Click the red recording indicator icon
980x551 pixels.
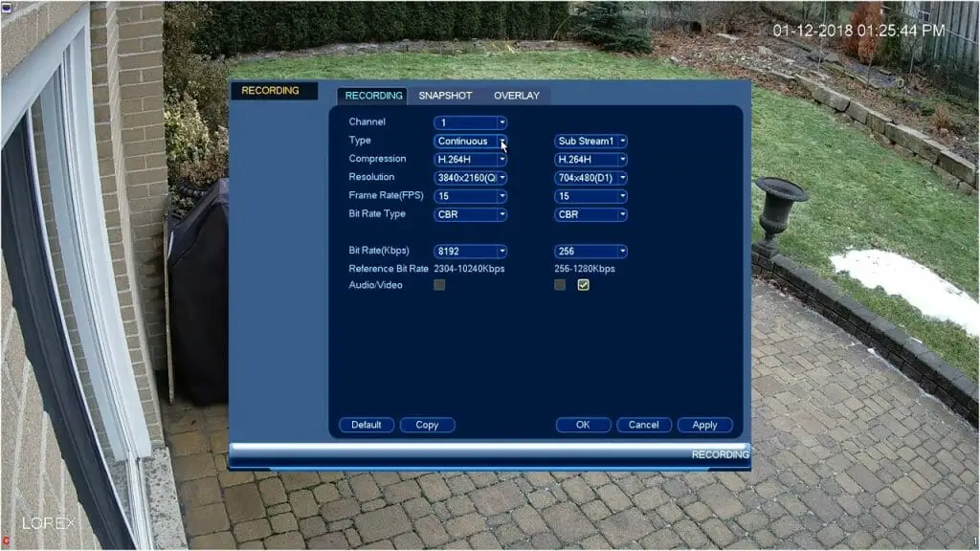pyautogui.click(x=6, y=541)
